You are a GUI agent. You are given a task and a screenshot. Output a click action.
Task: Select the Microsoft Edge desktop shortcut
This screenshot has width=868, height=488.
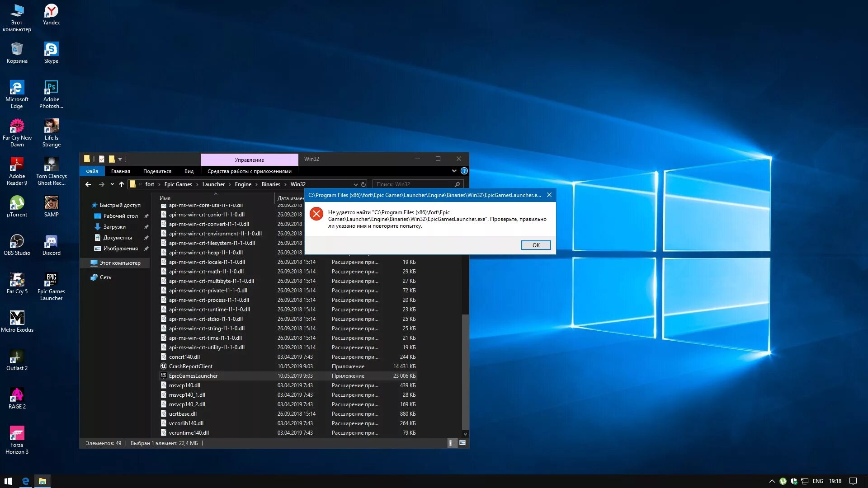coord(17,94)
